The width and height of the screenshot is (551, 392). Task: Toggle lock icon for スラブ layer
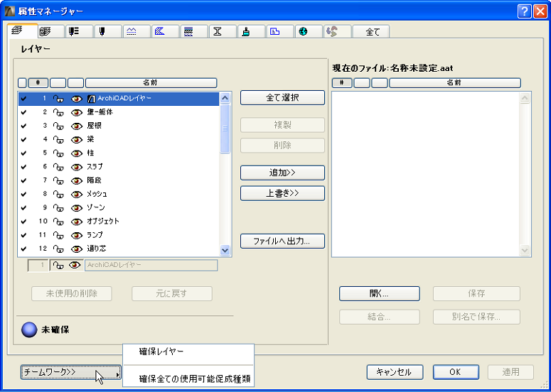point(58,168)
